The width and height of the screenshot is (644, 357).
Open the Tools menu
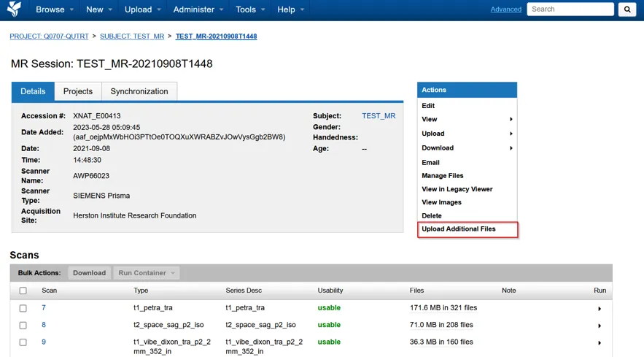tap(249, 9)
